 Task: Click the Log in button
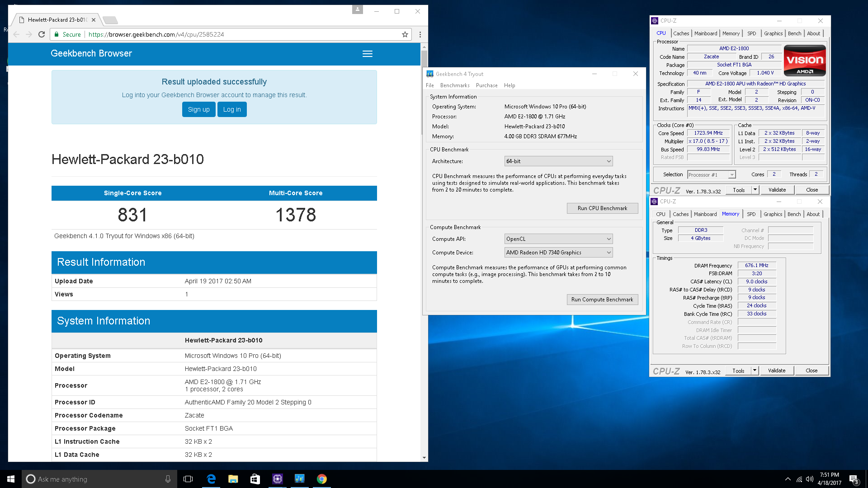[232, 109]
